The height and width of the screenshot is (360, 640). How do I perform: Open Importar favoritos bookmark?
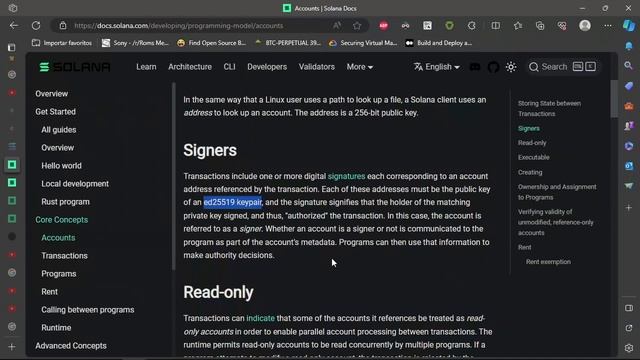62,43
